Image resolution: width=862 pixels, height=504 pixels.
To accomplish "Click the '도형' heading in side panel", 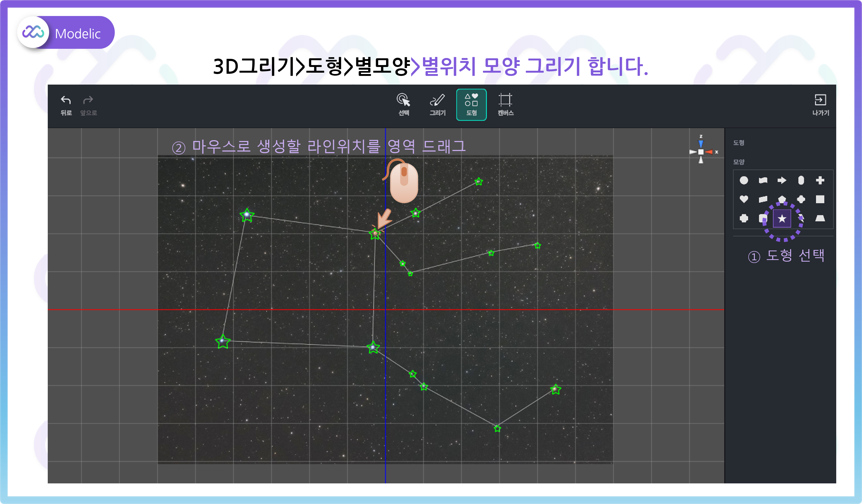I will (x=739, y=143).
